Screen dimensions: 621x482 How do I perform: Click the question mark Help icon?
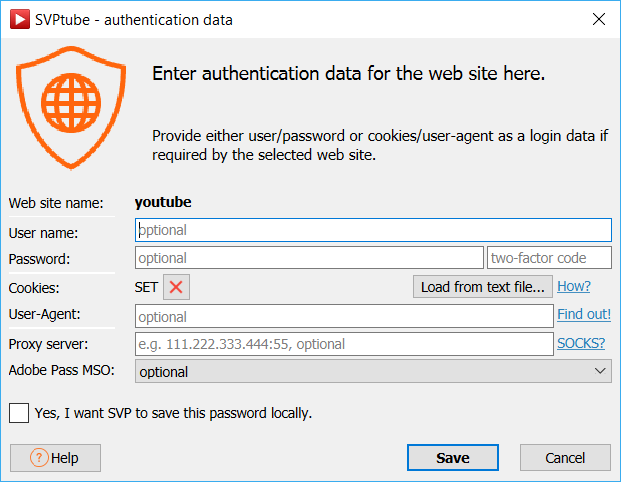coord(39,458)
